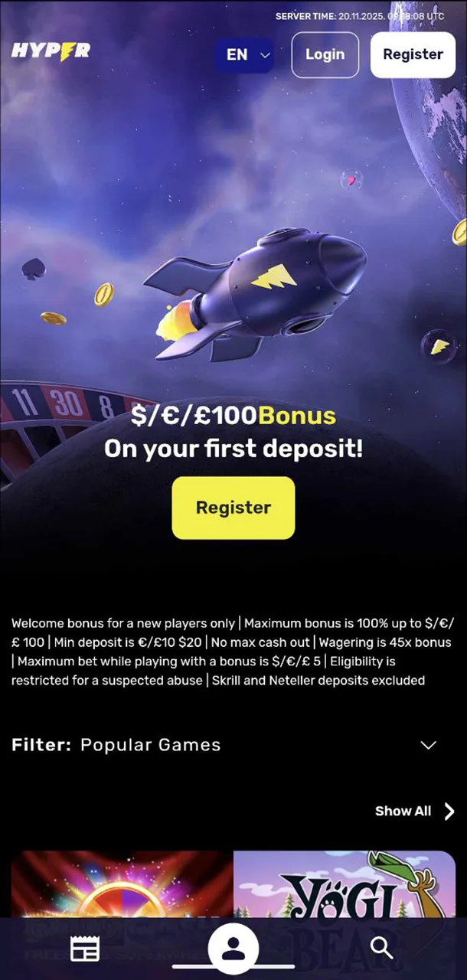Click the server time text
The image size is (467, 980).
click(360, 15)
